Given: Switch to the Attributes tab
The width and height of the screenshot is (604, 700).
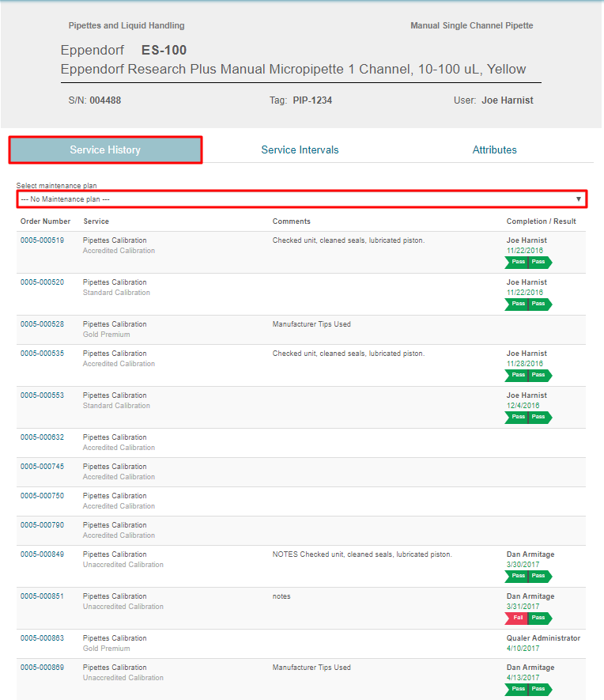Looking at the screenshot, I should [x=494, y=150].
